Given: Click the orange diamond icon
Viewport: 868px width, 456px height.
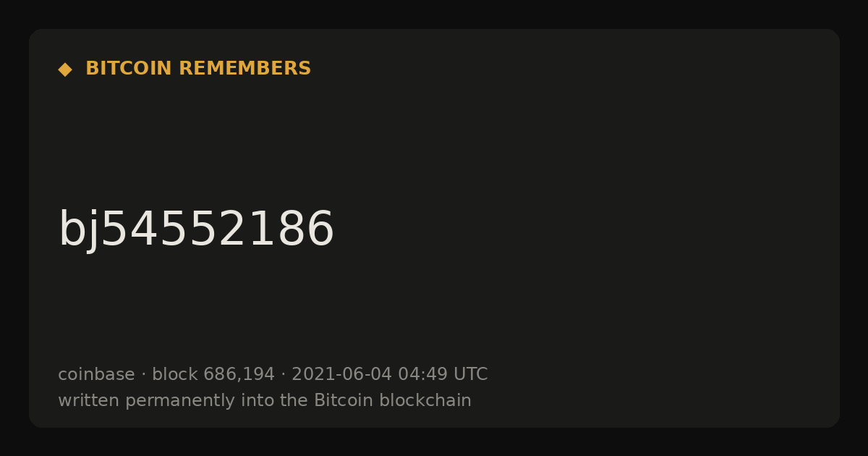Looking at the screenshot, I should (65, 69).
